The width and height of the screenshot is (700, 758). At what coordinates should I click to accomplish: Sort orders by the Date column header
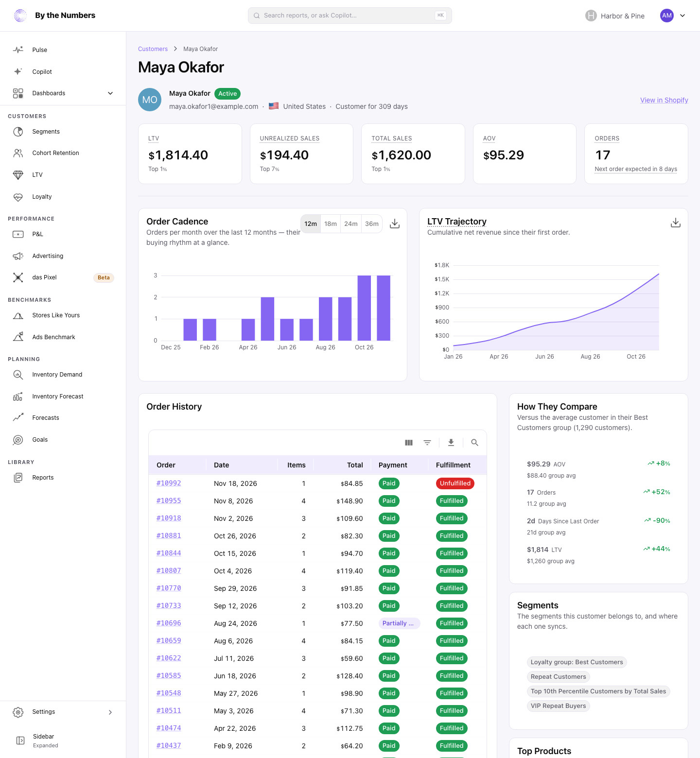point(222,465)
